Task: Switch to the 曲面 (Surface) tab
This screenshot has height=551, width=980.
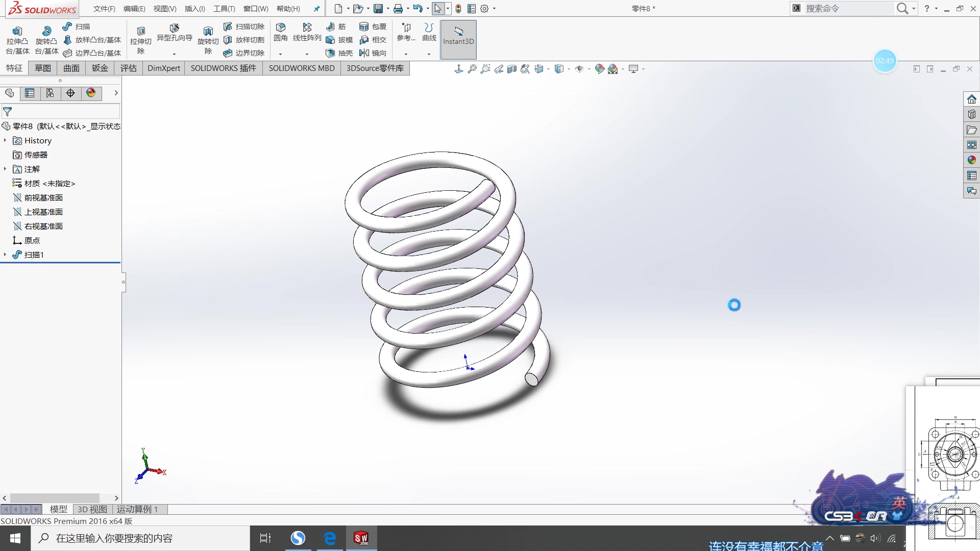Action: 71,68
